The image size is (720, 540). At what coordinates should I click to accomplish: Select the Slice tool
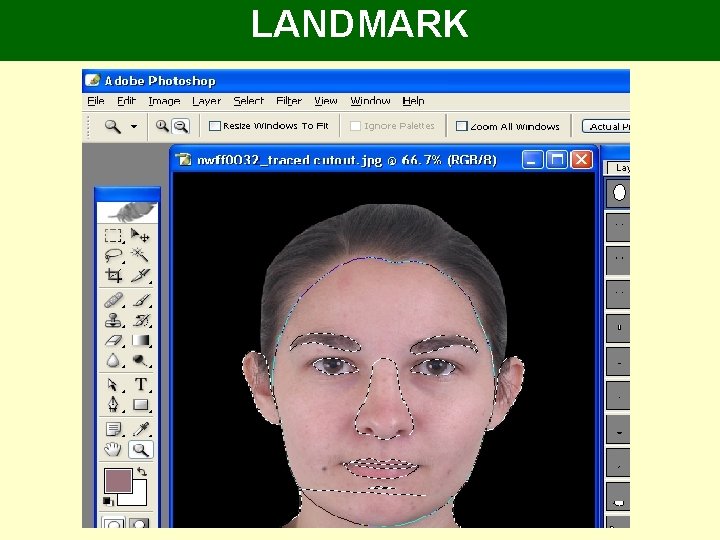click(x=140, y=275)
